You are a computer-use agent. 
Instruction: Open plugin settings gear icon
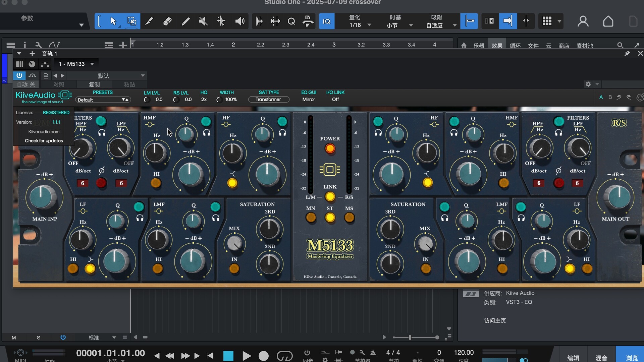tap(588, 84)
